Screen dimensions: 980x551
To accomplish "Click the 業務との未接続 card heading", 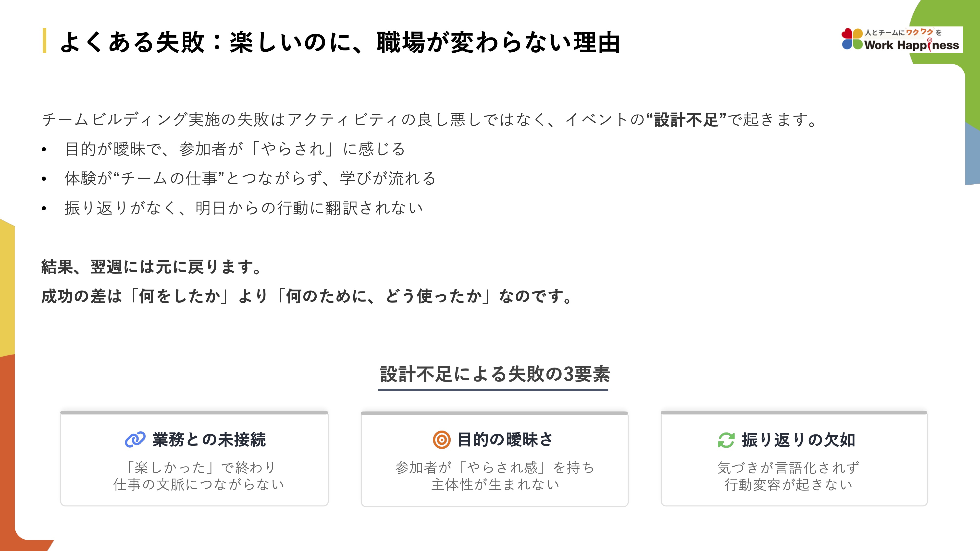I will [x=209, y=440].
